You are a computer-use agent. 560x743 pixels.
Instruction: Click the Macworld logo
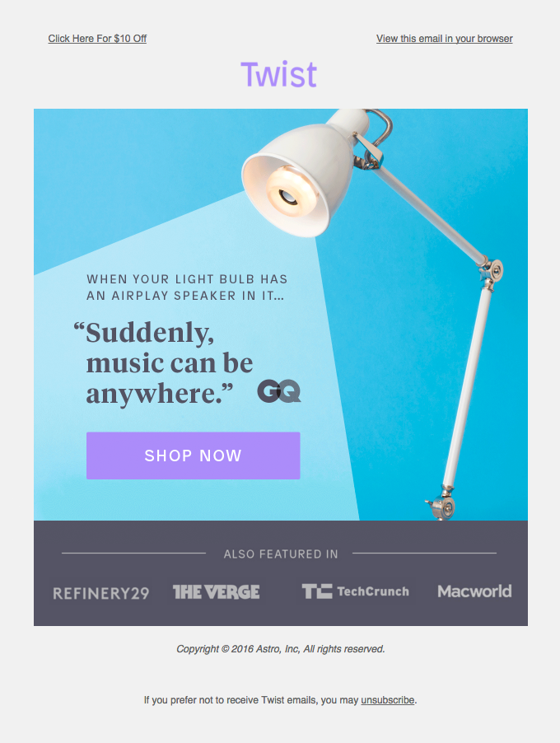point(474,591)
